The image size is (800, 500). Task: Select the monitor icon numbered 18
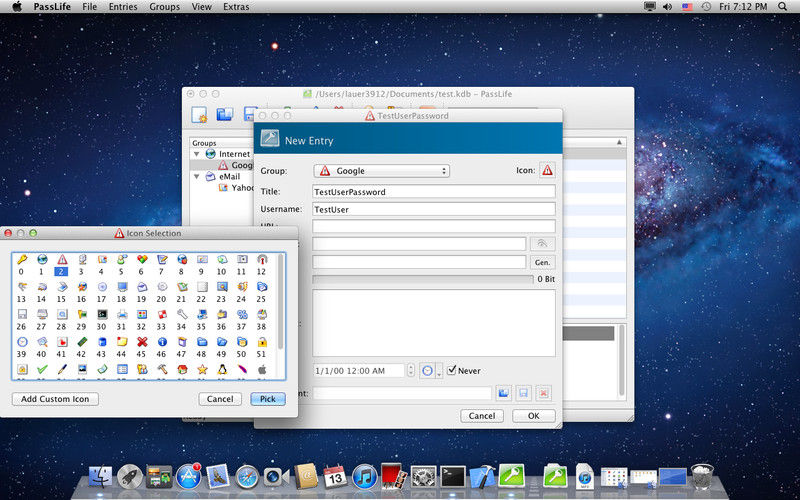[122, 286]
